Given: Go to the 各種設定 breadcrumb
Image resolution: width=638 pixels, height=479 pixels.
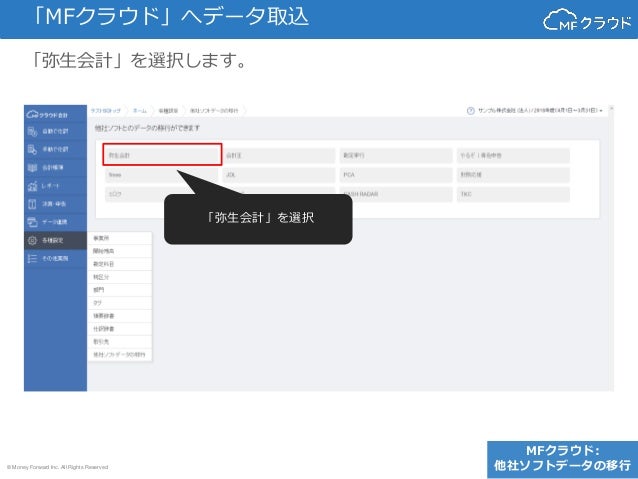Looking at the screenshot, I should click(168, 111).
